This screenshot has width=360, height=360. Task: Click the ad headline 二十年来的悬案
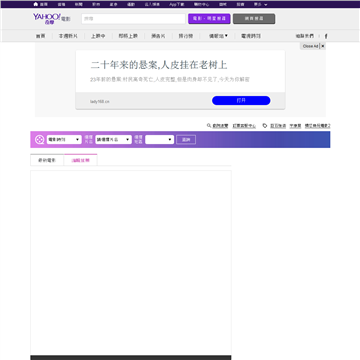point(159,65)
